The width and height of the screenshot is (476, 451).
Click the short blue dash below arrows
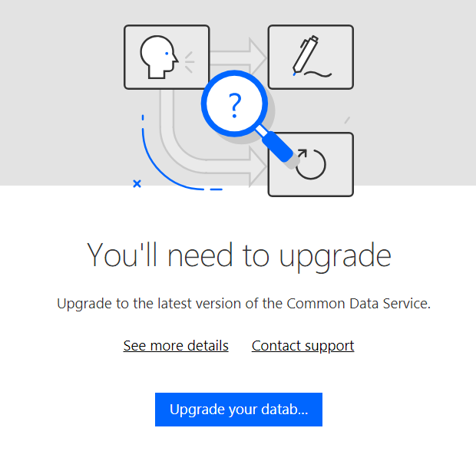pos(216,189)
